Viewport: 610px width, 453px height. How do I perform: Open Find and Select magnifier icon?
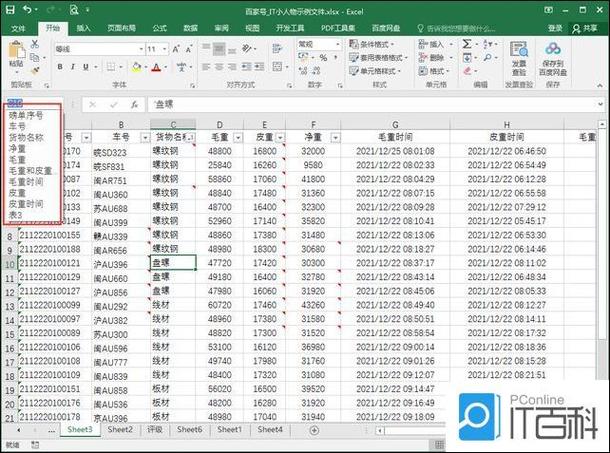tap(487, 58)
